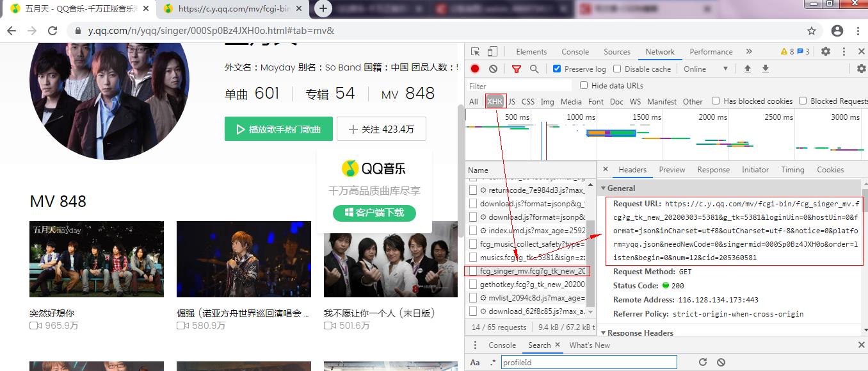Close the request details pane
The width and height of the screenshot is (868, 371).
[x=605, y=170]
